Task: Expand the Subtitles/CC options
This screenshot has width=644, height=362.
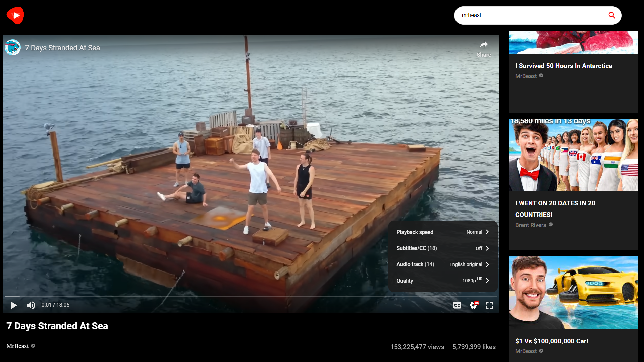Action: 442,248
